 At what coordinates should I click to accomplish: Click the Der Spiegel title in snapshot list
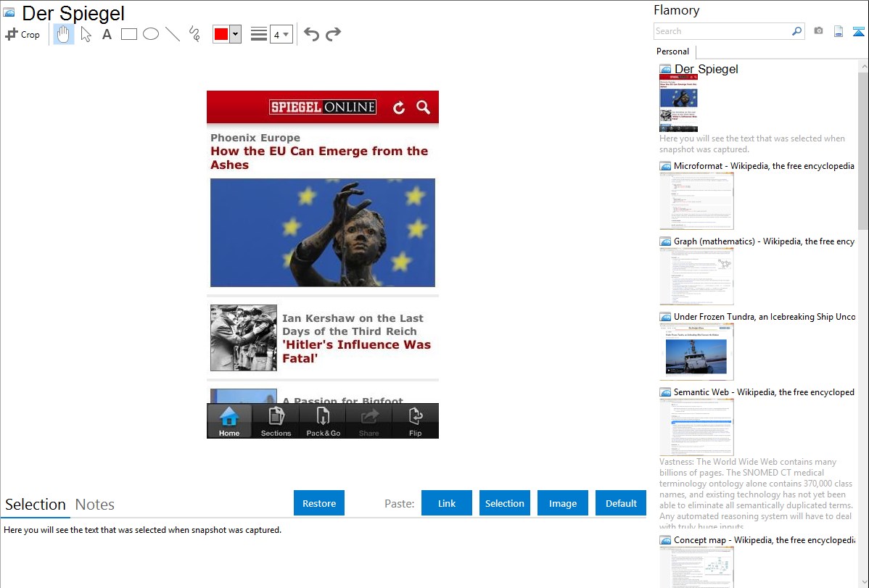tap(706, 69)
